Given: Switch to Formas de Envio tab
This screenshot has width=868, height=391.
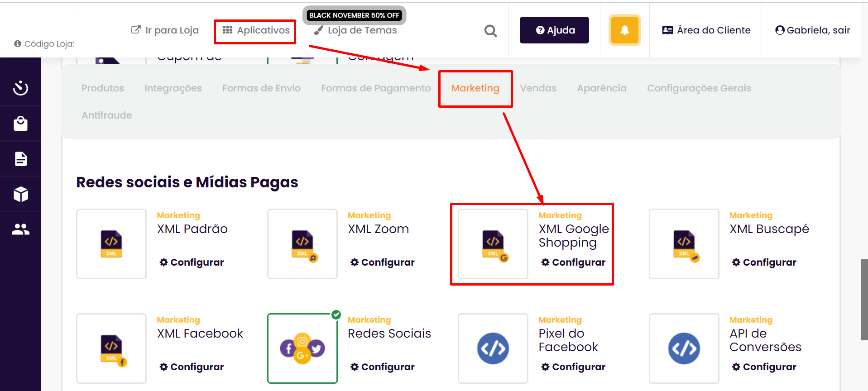Looking at the screenshot, I should [261, 88].
